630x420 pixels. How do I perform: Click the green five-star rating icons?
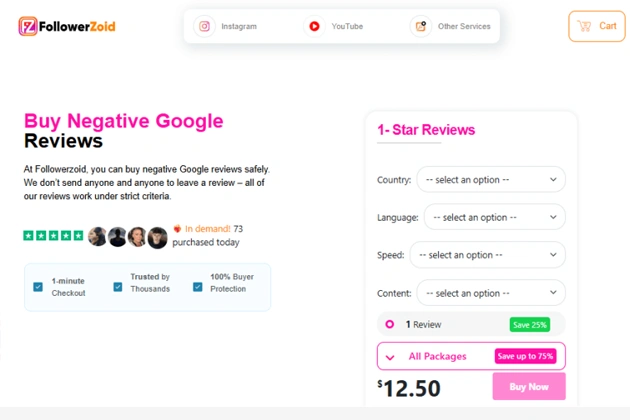pyautogui.click(x=53, y=235)
